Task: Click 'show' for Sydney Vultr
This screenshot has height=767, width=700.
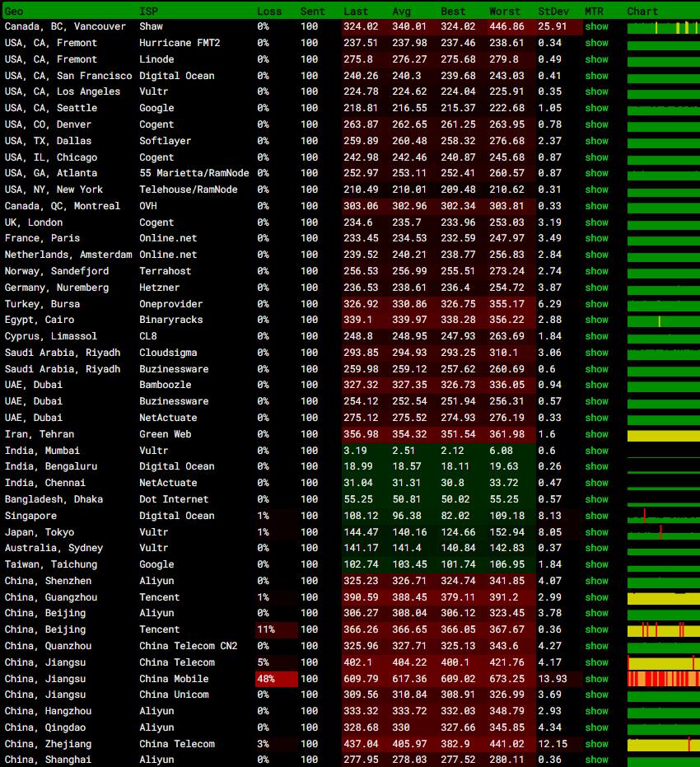Action: [x=596, y=549]
